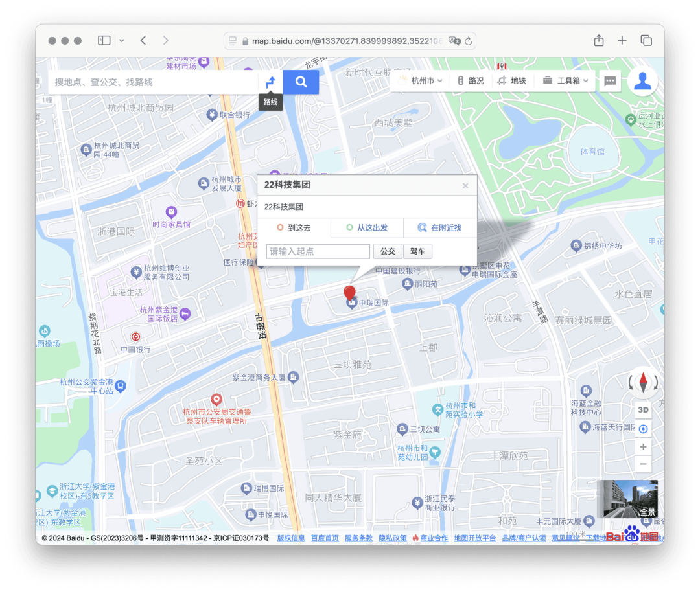Image resolution: width=700 pixels, height=592 pixels.
Task: Open the 版权信息 link
Action: click(291, 538)
